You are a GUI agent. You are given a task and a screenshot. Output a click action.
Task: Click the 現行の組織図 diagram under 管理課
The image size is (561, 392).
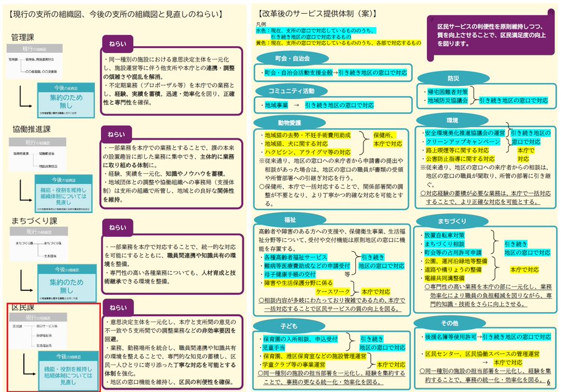coord(35,61)
